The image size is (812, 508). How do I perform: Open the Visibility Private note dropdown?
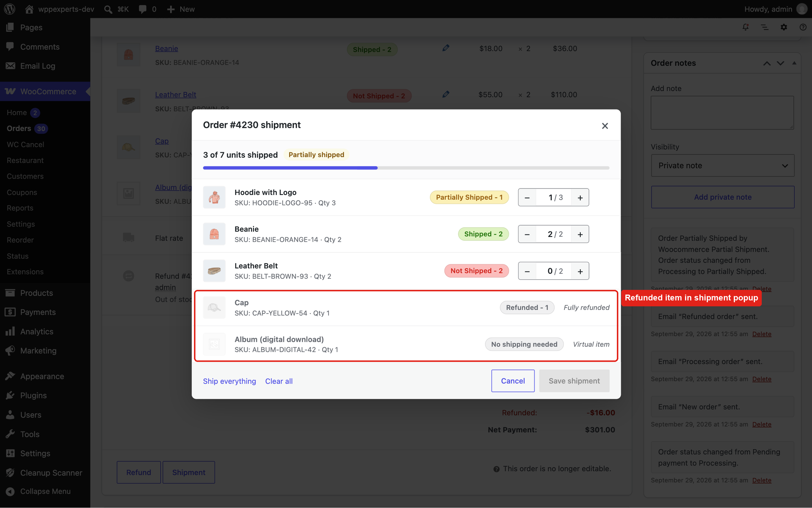(x=722, y=165)
